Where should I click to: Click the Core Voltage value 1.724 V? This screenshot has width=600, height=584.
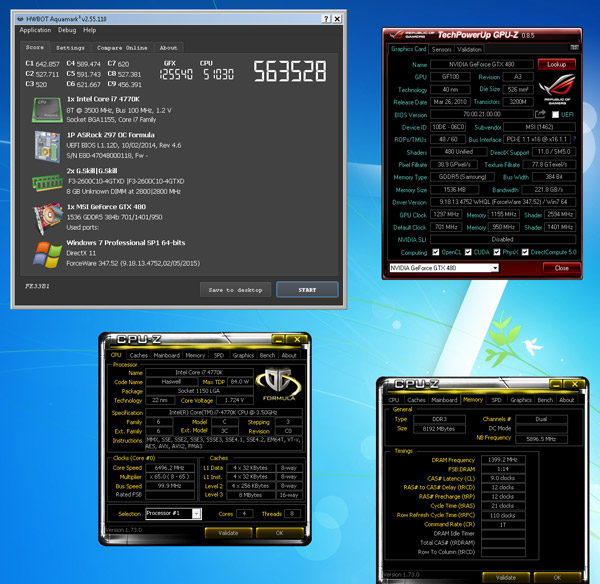click(235, 400)
